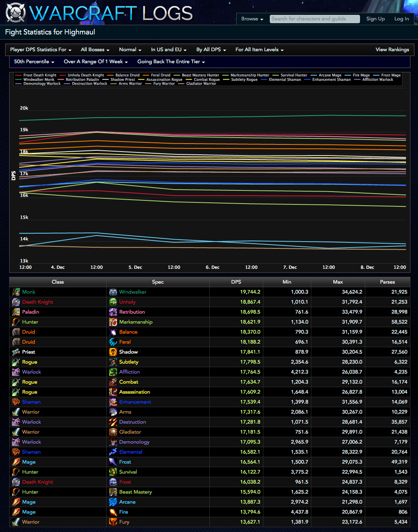Open the Browse dropdown menu

pos(252,19)
